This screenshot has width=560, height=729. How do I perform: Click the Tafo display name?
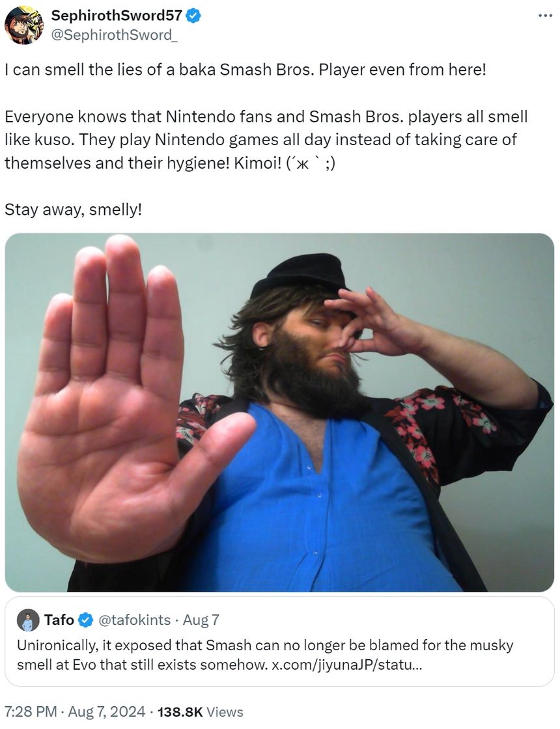[59, 620]
